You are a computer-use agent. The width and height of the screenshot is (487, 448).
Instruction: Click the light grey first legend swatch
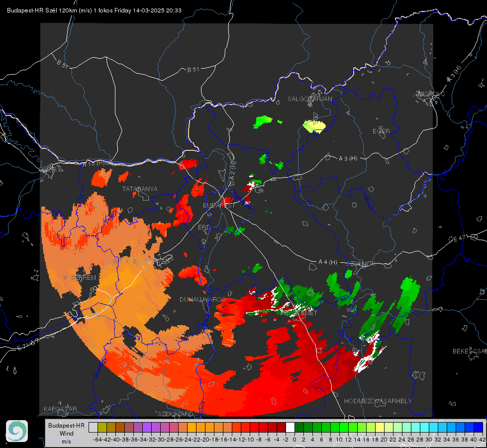click(x=93, y=427)
